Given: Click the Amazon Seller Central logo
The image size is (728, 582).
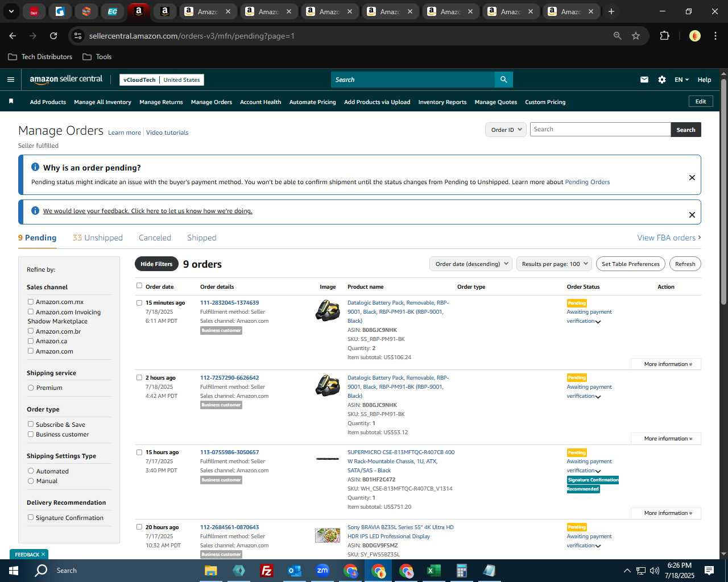Looking at the screenshot, I should [x=66, y=80].
